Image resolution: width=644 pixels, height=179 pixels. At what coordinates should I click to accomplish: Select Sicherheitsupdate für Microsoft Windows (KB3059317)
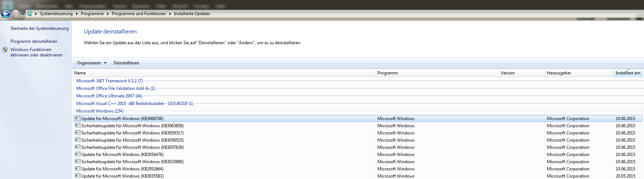pyautogui.click(x=132, y=133)
